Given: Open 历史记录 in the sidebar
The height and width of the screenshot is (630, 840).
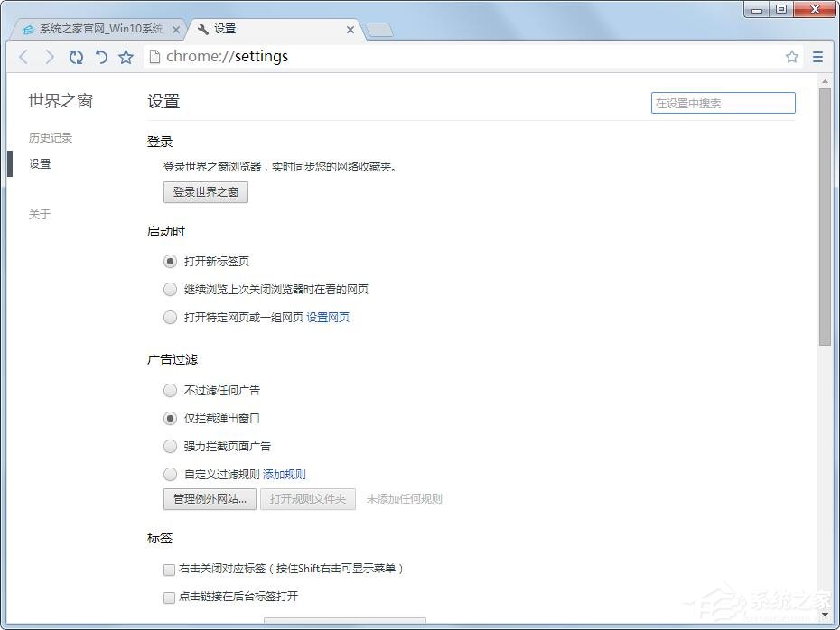Looking at the screenshot, I should click(x=51, y=137).
